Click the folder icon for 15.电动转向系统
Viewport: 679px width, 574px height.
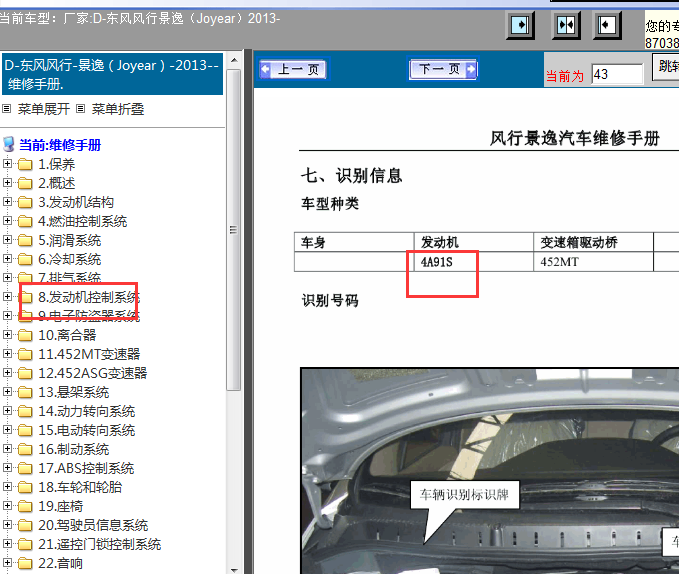coord(25,430)
